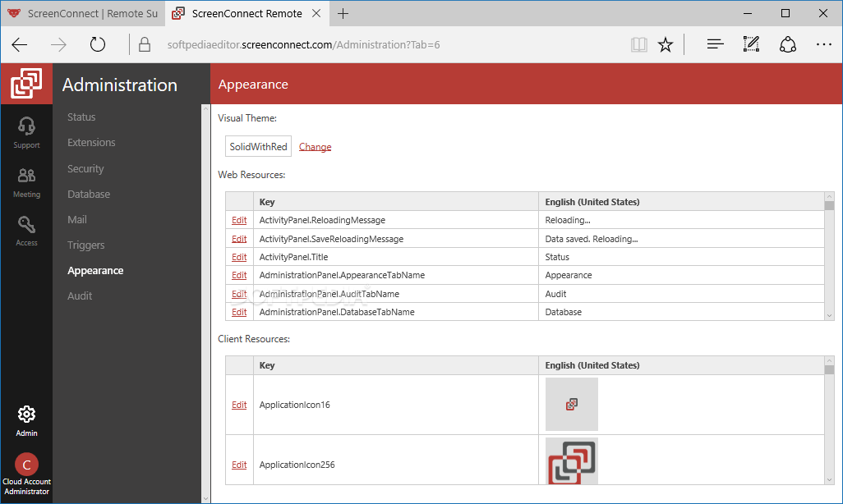Open the Extensions administration page
Viewport: 843px width, 504px height.
click(91, 142)
